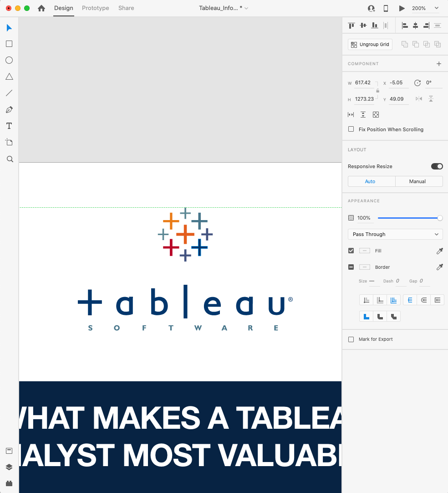The image size is (448, 493).
Task: Switch to the Design tab
Action: (63, 8)
